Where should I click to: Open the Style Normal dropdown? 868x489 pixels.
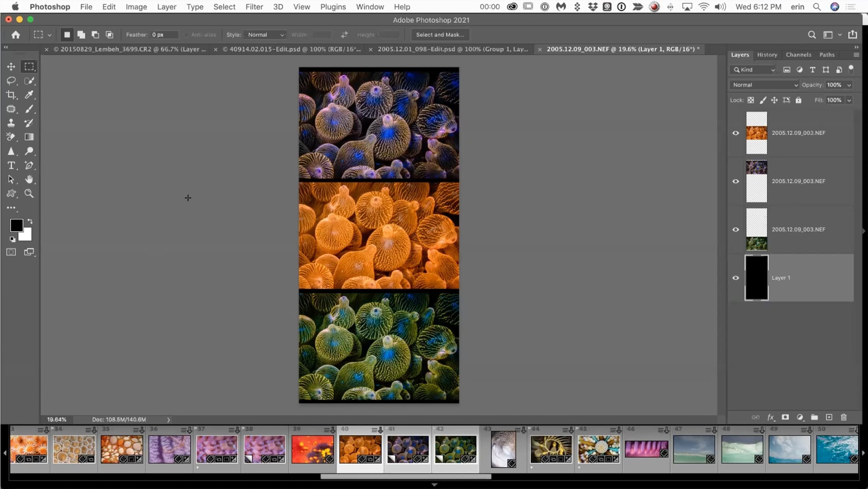coord(265,35)
